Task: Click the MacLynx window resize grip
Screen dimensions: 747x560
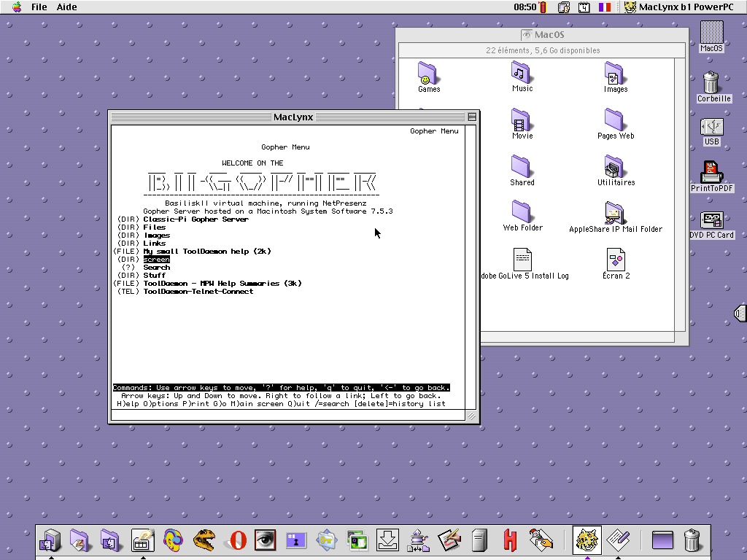Action: pos(471,416)
